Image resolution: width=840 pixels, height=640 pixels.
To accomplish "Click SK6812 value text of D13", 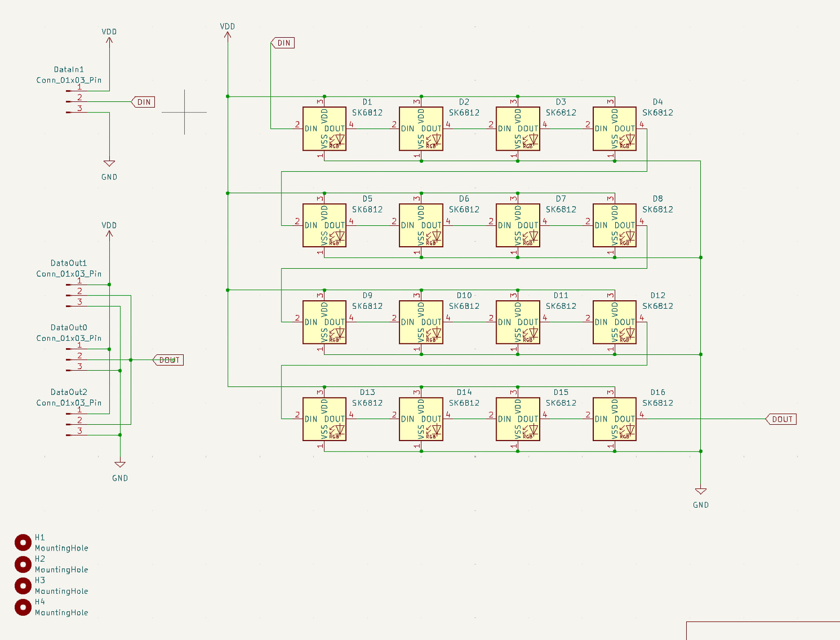I will tap(367, 403).
